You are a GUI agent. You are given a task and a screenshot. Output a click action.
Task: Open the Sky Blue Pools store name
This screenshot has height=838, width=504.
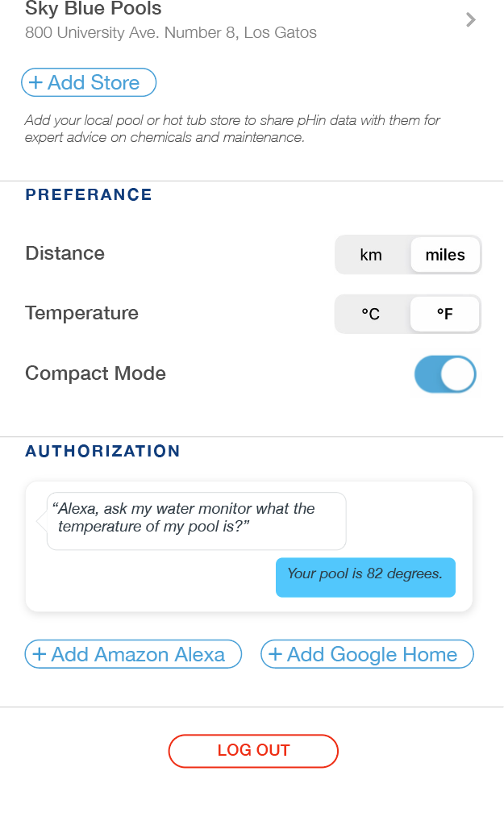point(94,10)
